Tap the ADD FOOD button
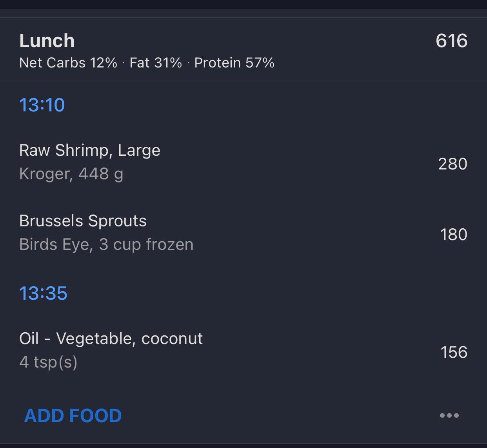The width and height of the screenshot is (487, 448). 73,415
